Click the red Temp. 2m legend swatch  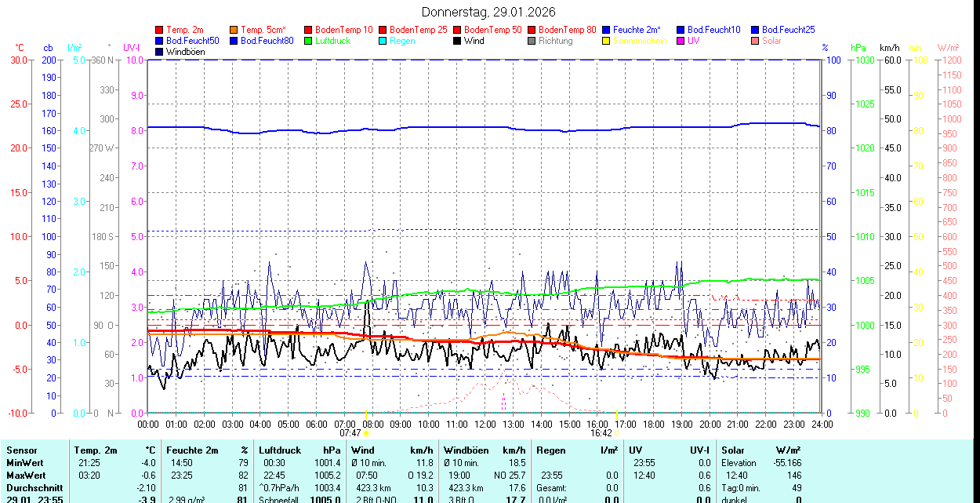pos(159,30)
